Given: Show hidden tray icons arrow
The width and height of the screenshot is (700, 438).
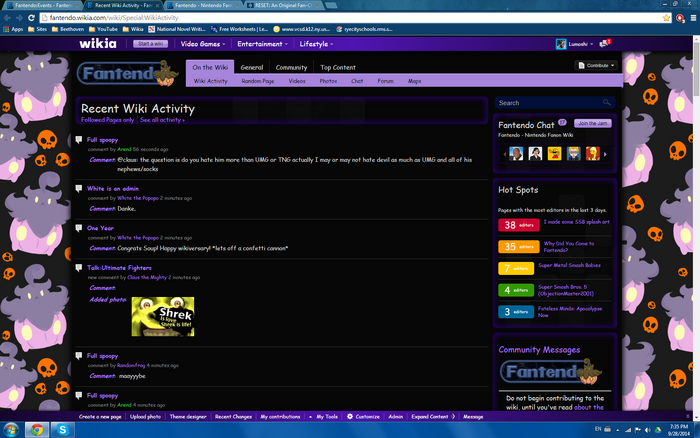Looking at the screenshot, I should tap(617, 430).
